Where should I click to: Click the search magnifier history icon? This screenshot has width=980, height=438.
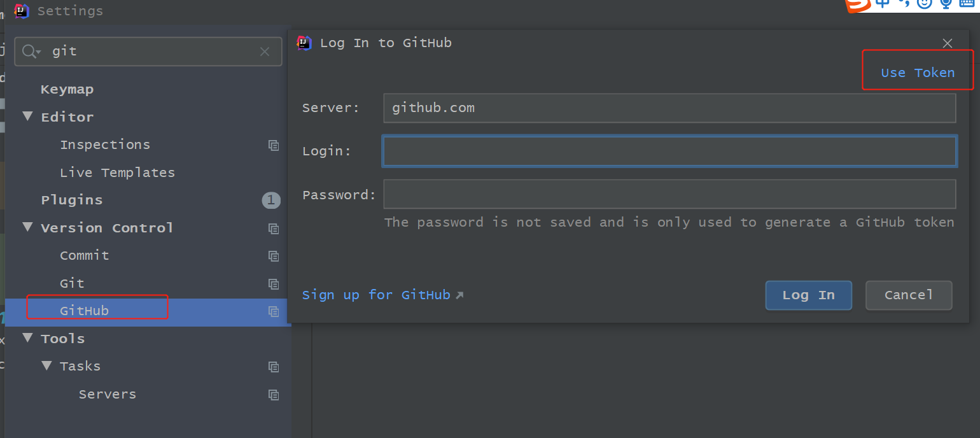coord(31,52)
